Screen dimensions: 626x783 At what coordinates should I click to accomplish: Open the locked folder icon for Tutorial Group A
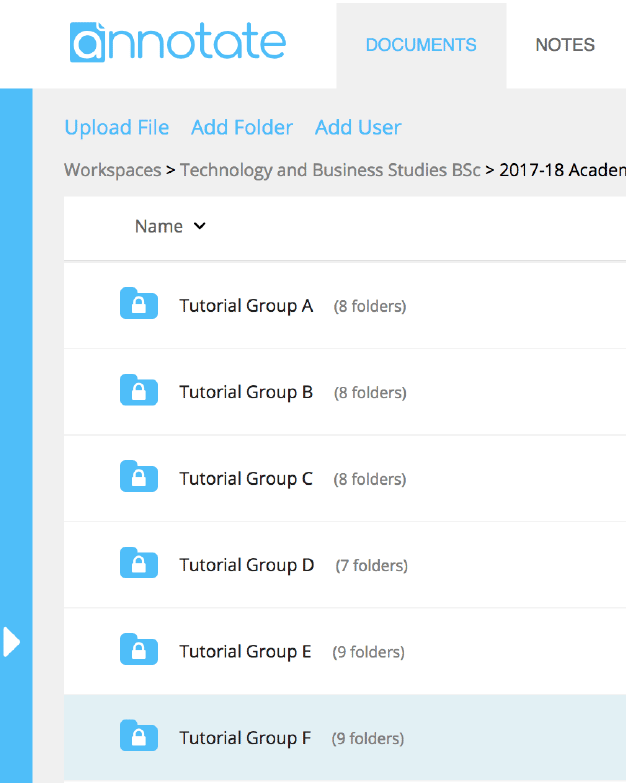[139, 303]
